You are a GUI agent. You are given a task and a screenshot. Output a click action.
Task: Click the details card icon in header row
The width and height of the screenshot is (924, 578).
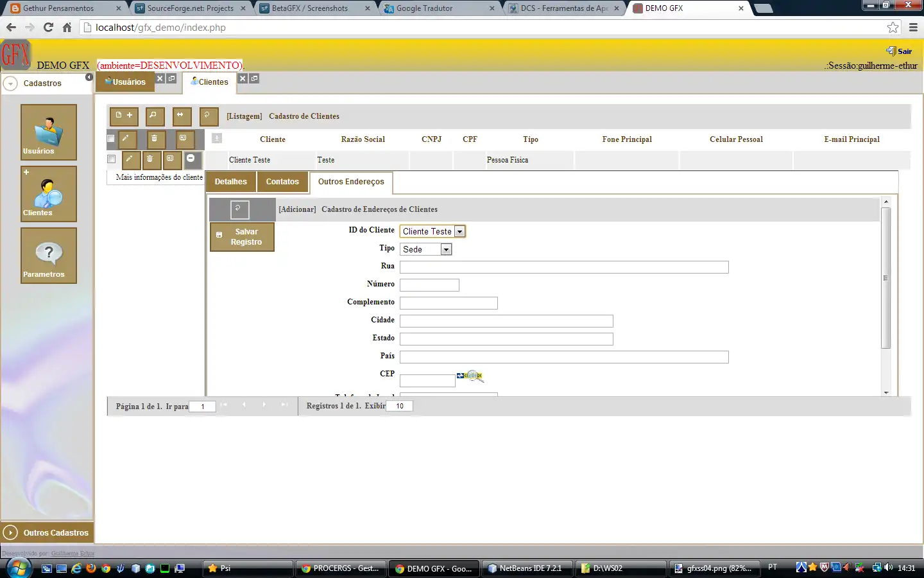(x=184, y=139)
